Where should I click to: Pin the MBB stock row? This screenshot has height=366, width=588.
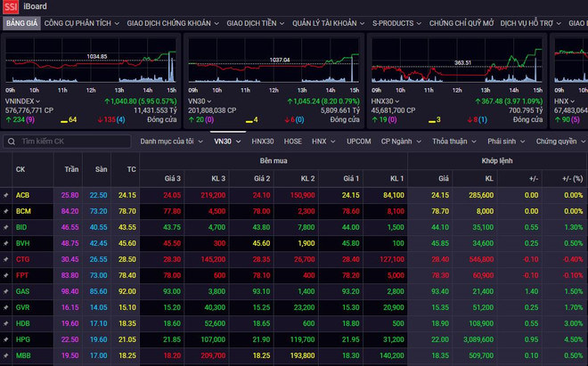click(x=6, y=355)
